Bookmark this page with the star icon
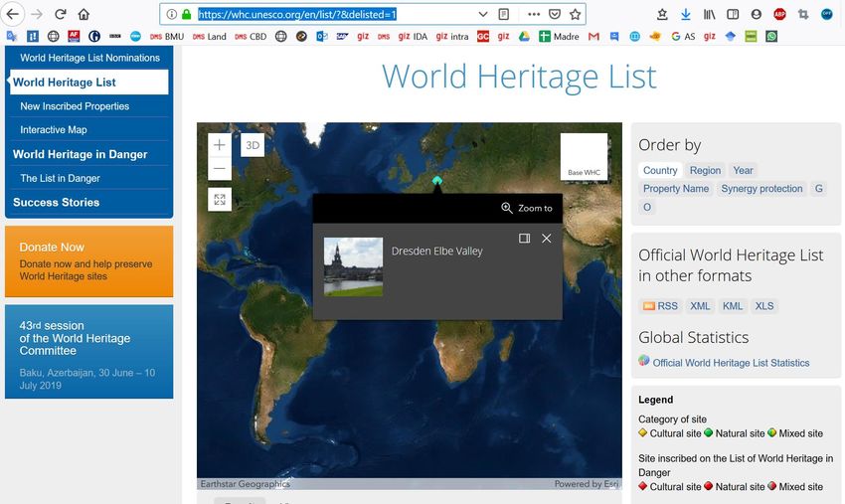 575,15
